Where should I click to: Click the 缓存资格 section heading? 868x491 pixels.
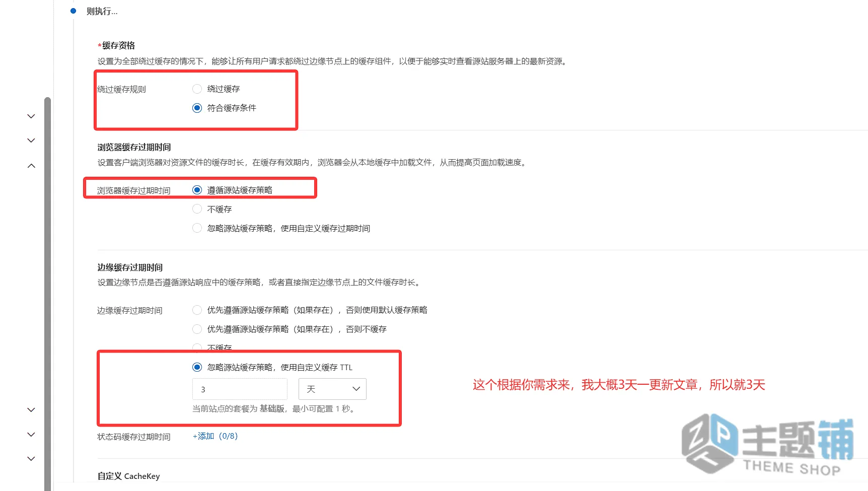coord(118,45)
